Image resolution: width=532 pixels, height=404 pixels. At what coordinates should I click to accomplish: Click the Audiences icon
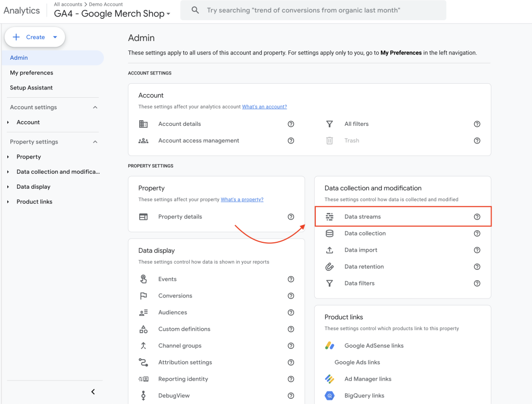pos(143,312)
